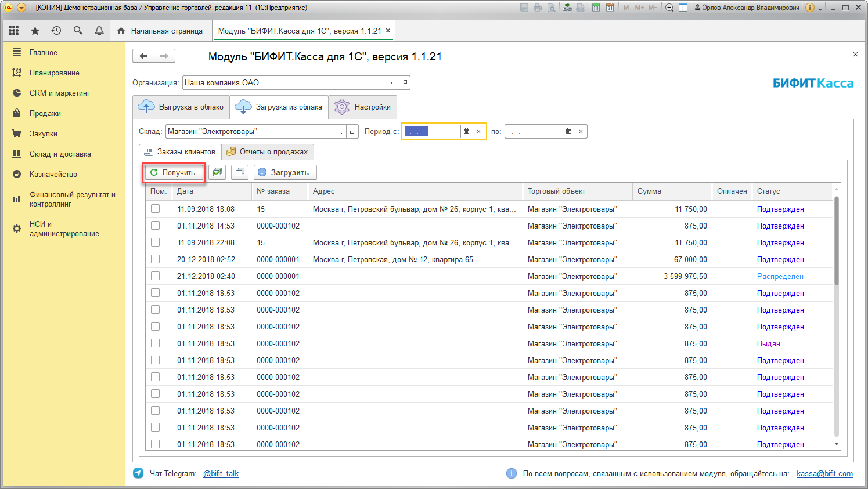
Task: Open the Закупки section
Action: pos(44,133)
